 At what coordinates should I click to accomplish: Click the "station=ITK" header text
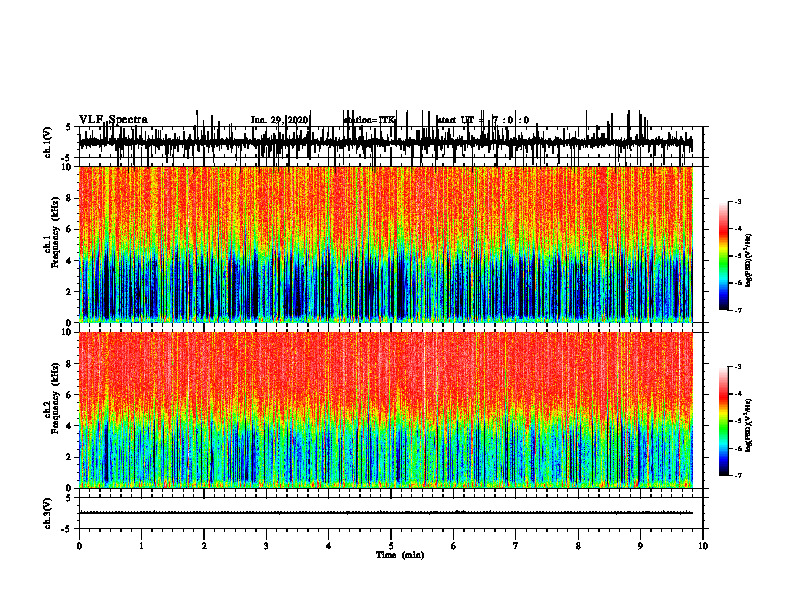coord(369,120)
